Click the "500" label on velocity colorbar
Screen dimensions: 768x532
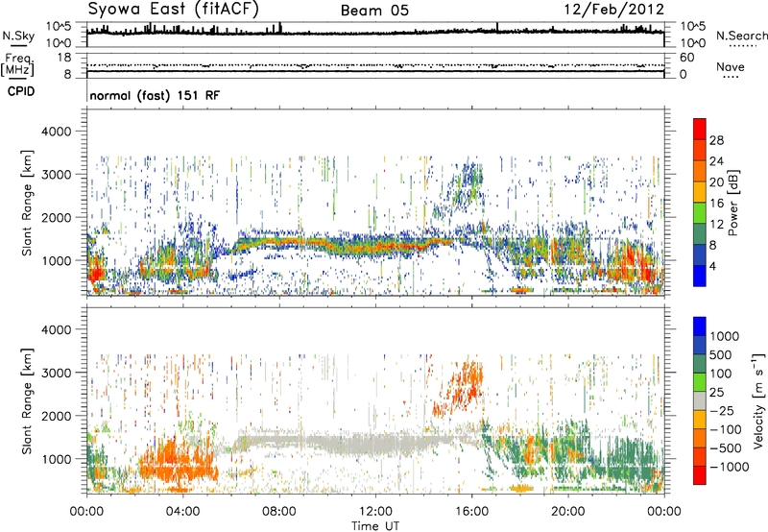coord(720,354)
